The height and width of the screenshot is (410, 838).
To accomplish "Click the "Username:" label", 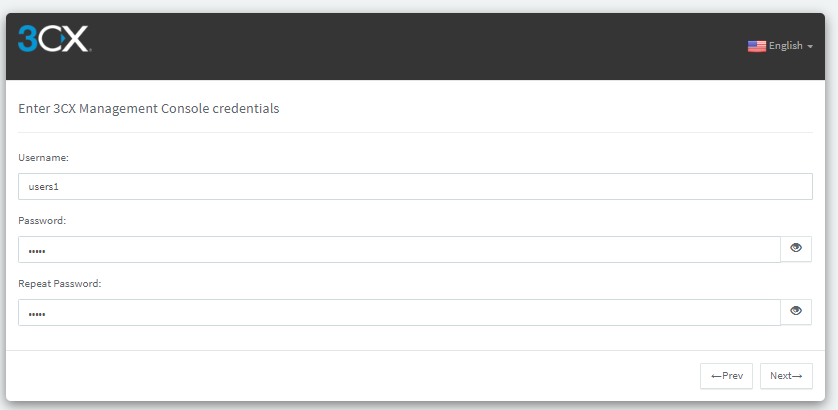I will pos(43,157).
